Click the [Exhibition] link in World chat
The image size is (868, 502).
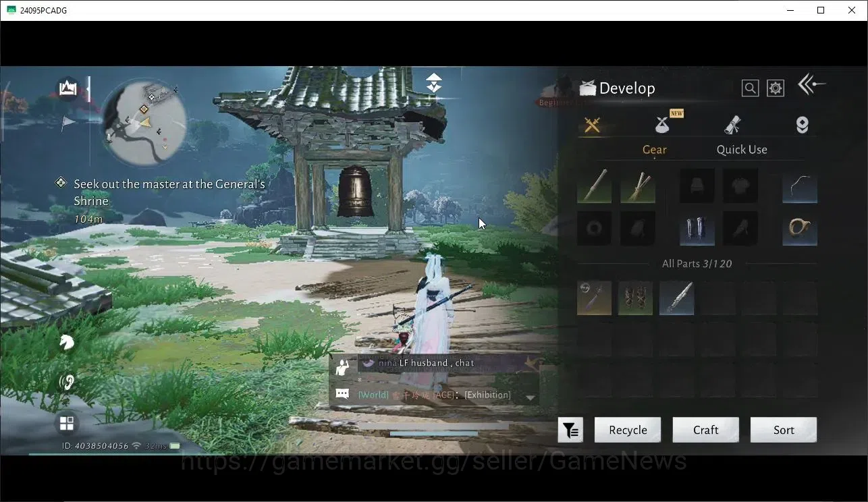click(x=487, y=395)
